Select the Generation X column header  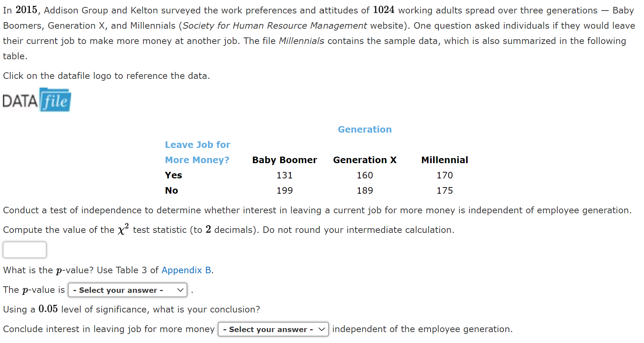click(365, 160)
